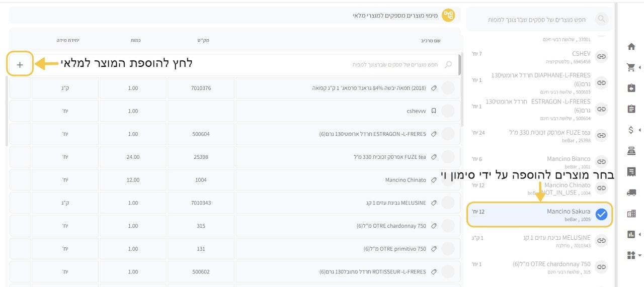The image size is (644, 287).
Task: Go to the Home page icon
Action: coord(631,46)
